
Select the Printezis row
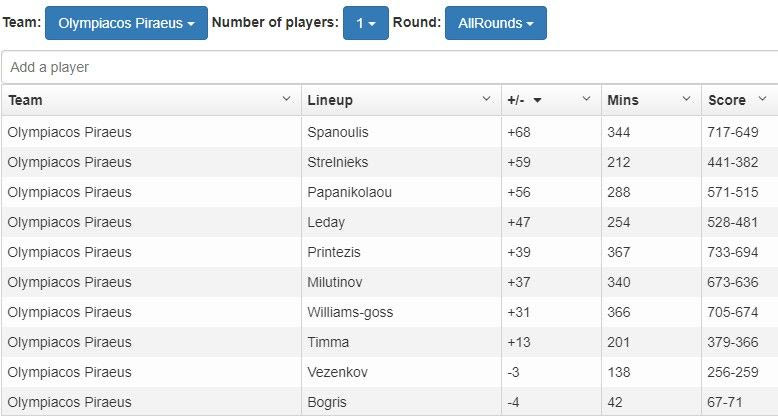[333, 252]
